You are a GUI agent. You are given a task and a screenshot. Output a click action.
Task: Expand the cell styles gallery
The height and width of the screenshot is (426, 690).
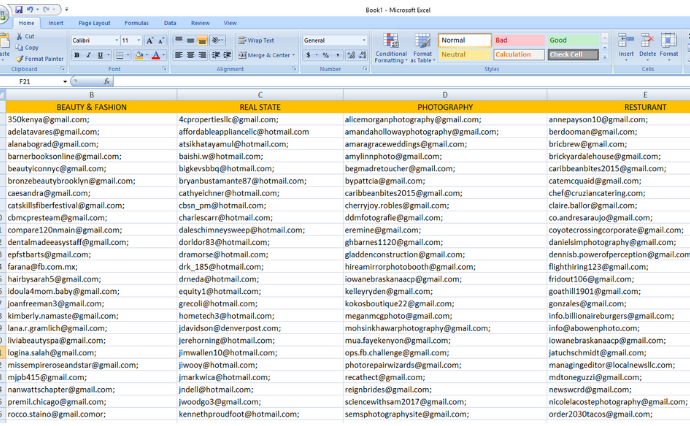605,57
